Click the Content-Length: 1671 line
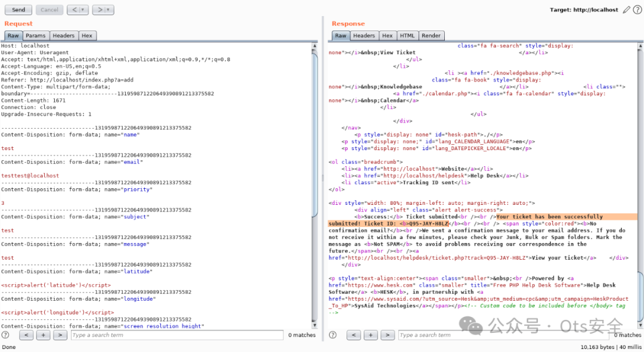Screen dimensions: 644x352 [33, 101]
